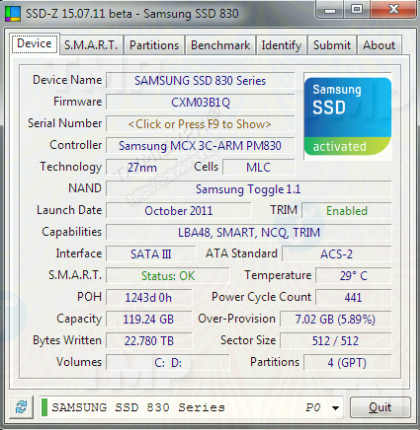The width and height of the screenshot is (420, 430).
Task: Click the Over-Provision value 7.02 GB (5.89%)
Action: (335, 319)
